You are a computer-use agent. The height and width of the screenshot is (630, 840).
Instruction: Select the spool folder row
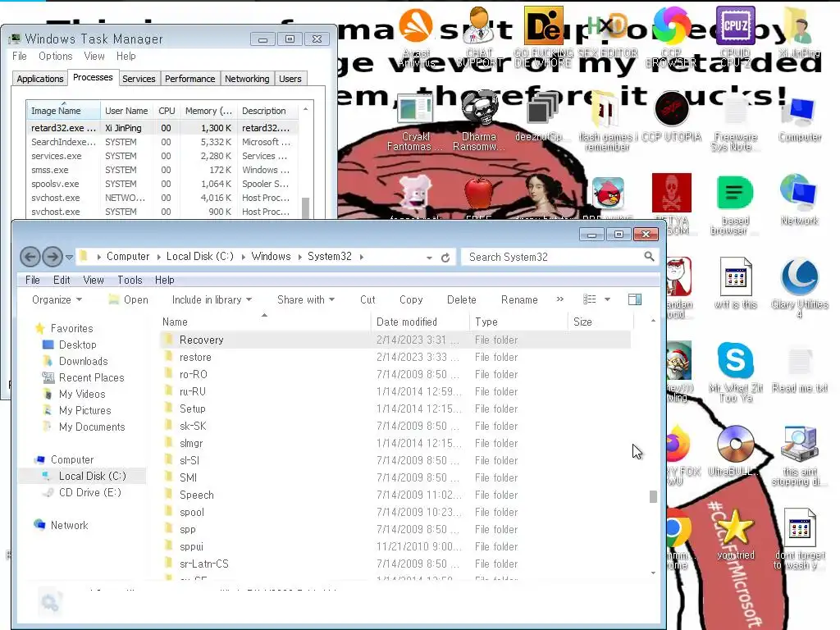click(x=395, y=512)
